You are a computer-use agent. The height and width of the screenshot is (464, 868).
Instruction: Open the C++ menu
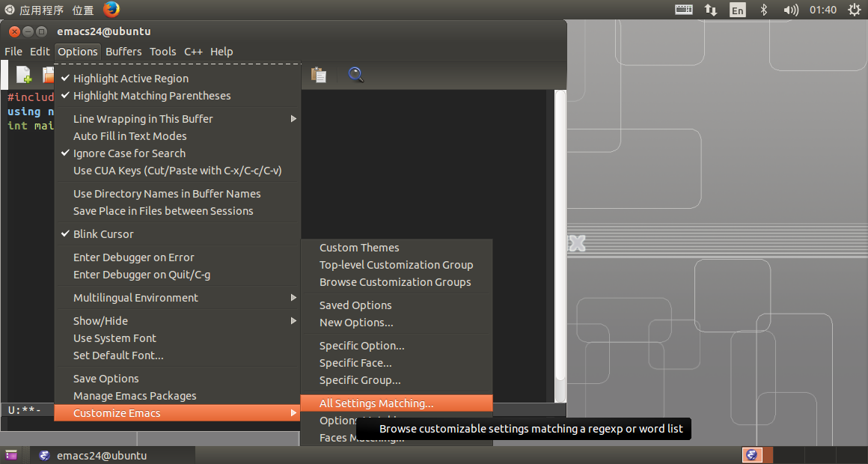pyautogui.click(x=193, y=52)
